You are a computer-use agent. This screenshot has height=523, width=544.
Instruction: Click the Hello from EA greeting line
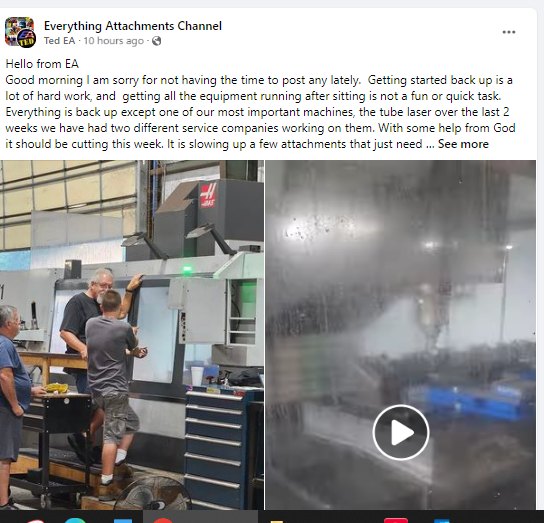point(42,64)
